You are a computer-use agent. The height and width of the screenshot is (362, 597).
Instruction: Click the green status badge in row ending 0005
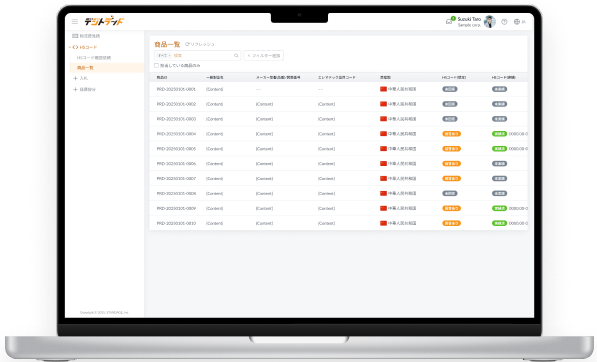pyautogui.click(x=499, y=148)
